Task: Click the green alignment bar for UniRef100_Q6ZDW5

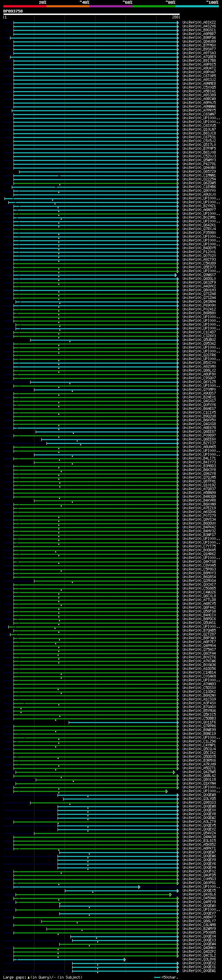Action: (96, 183)
